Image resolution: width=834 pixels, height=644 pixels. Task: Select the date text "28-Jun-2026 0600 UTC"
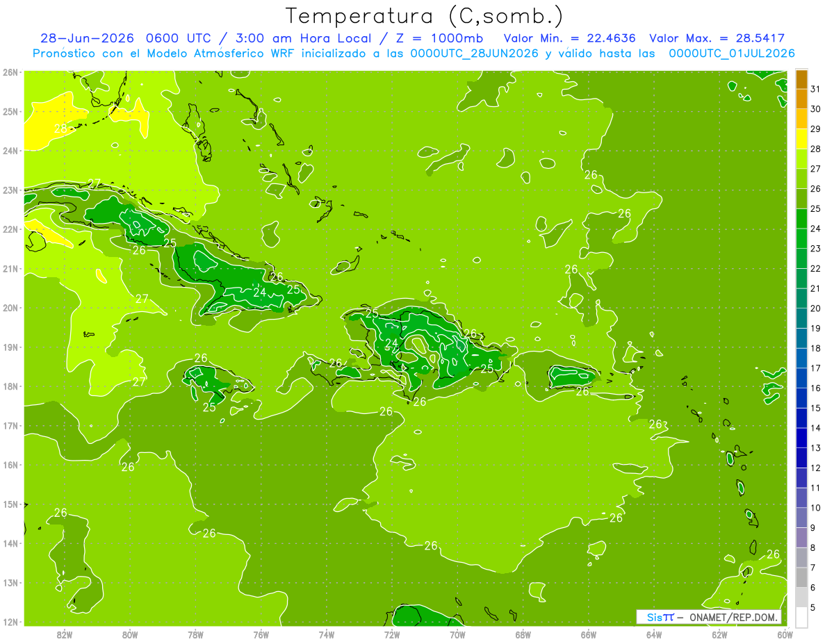tap(125, 38)
